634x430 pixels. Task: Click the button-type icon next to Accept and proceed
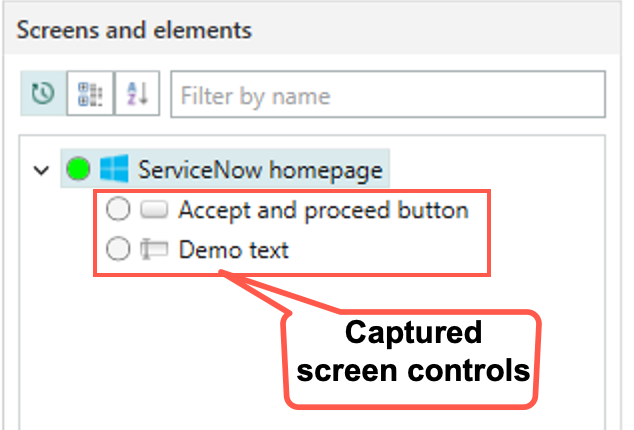(x=154, y=210)
